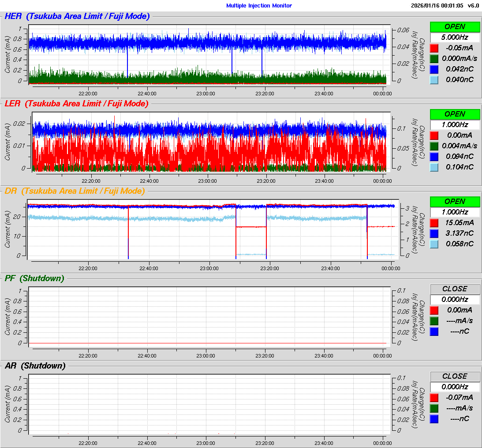
Task: Click the 2026/01/16 00:01:05 timestamp
Action: [437, 6]
